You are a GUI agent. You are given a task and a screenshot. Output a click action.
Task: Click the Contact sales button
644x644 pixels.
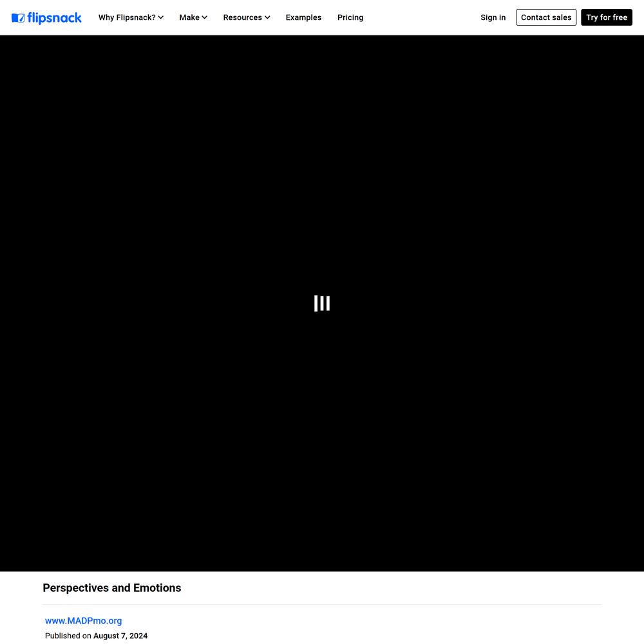tap(546, 17)
